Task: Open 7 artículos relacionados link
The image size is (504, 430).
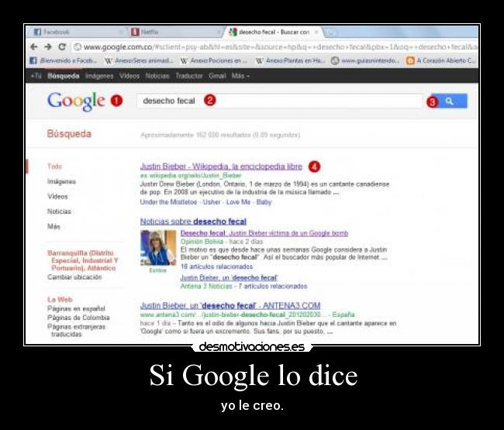Action: pyautogui.click(x=273, y=286)
